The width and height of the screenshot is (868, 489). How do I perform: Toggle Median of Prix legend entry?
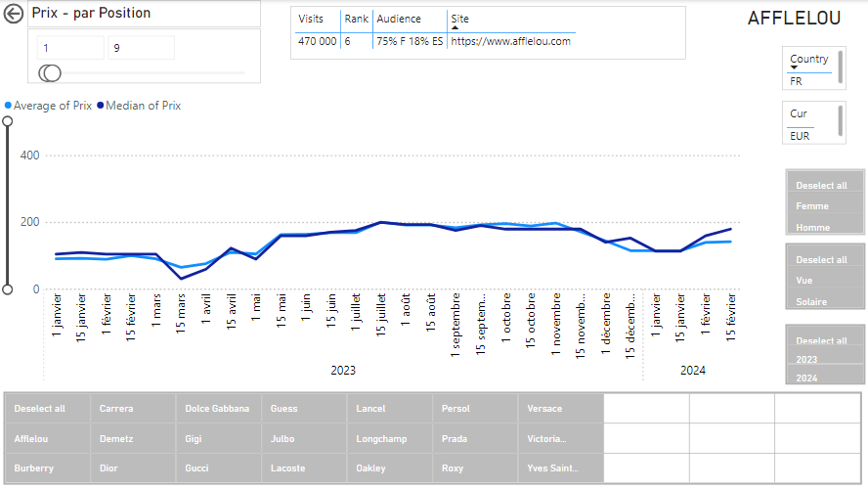point(139,106)
